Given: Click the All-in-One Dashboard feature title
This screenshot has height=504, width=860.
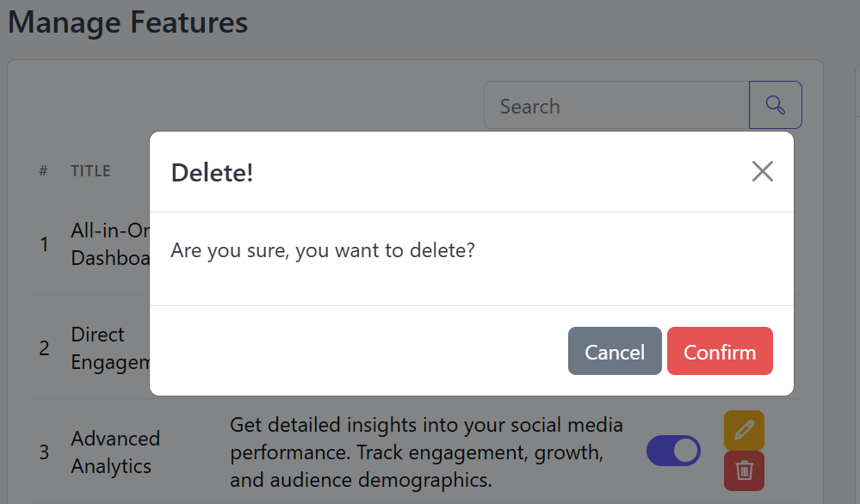Looking at the screenshot, I should 109,243.
